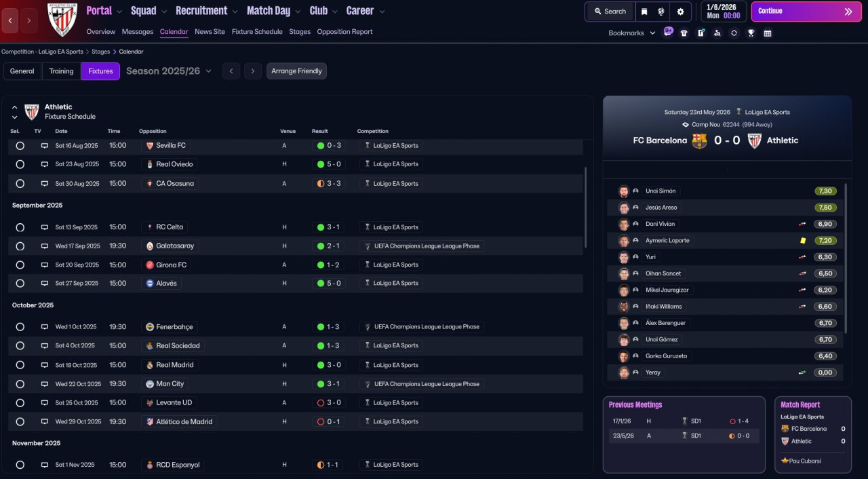
Task: Switch to the Training calendar view
Action: coord(61,71)
